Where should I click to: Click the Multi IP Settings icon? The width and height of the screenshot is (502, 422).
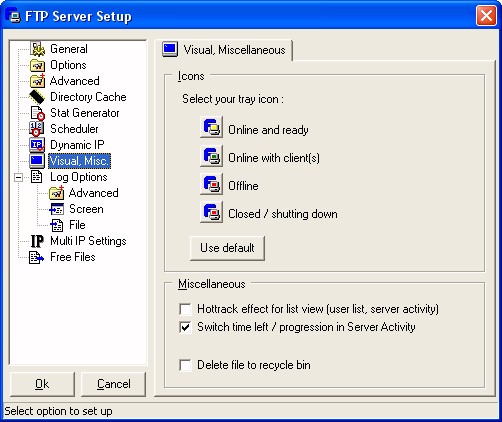(x=37, y=241)
